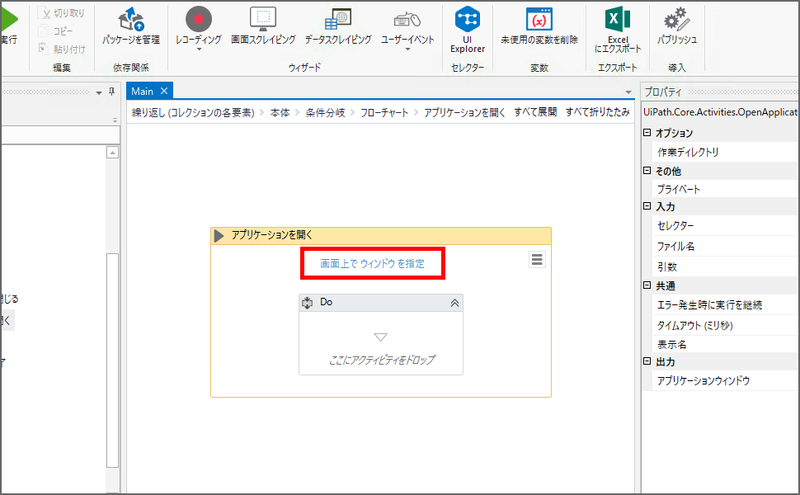Go to For Each breadcrumb (繰り返し)
Viewport: 800px width, 495px height.
(193, 113)
